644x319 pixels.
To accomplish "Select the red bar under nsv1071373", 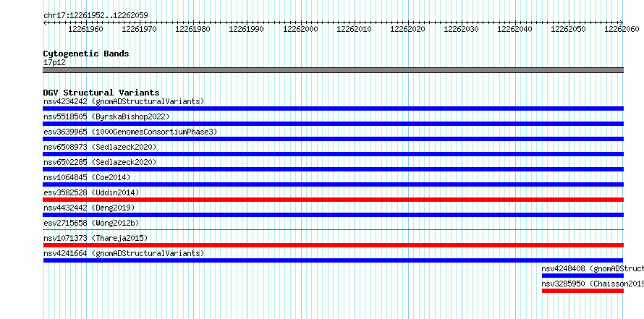I will tap(333, 245).
